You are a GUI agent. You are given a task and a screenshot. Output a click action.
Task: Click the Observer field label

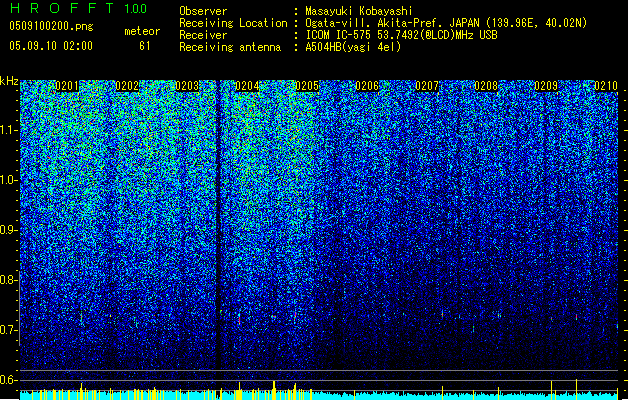coord(203,11)
